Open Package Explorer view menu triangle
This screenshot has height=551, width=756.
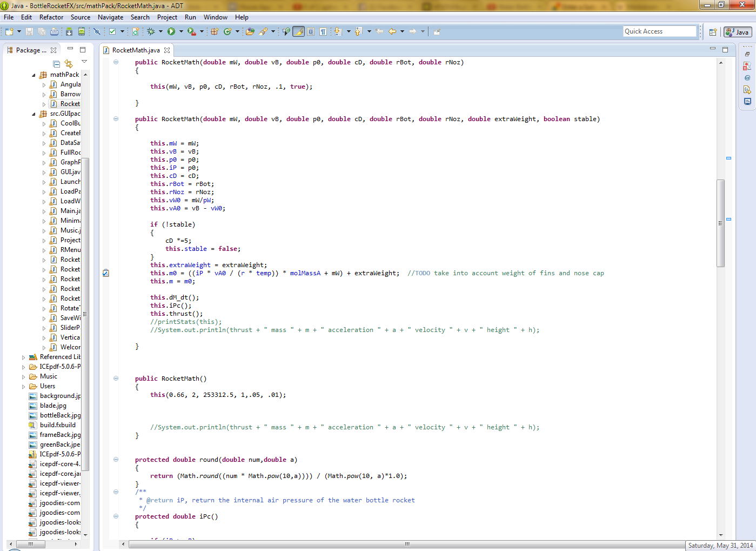click(x=84, y=62)
